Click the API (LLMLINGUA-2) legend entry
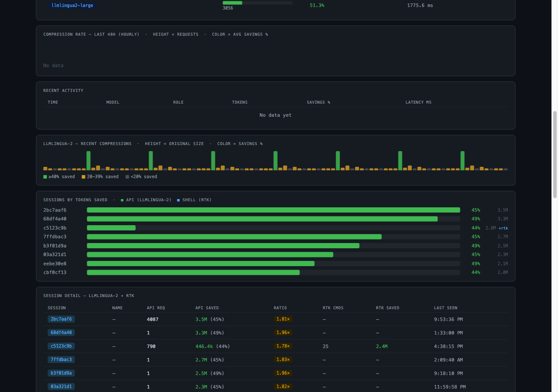This screenshot has height=392, width=558. click(x=146, y=200)
